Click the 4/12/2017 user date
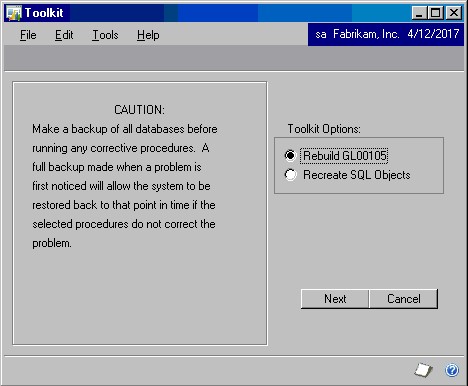This screenshot has width=468, height=386. 433,34
